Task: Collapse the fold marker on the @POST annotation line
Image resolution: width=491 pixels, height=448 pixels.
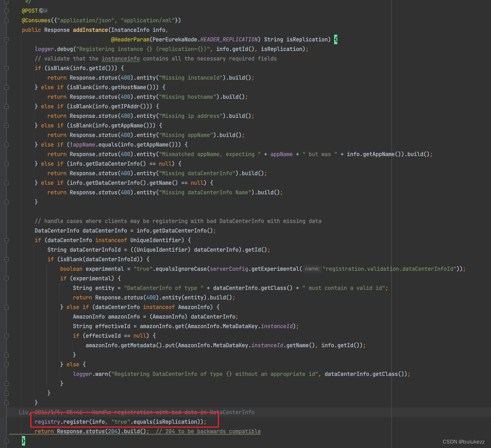Action: [x=6, y=11]
